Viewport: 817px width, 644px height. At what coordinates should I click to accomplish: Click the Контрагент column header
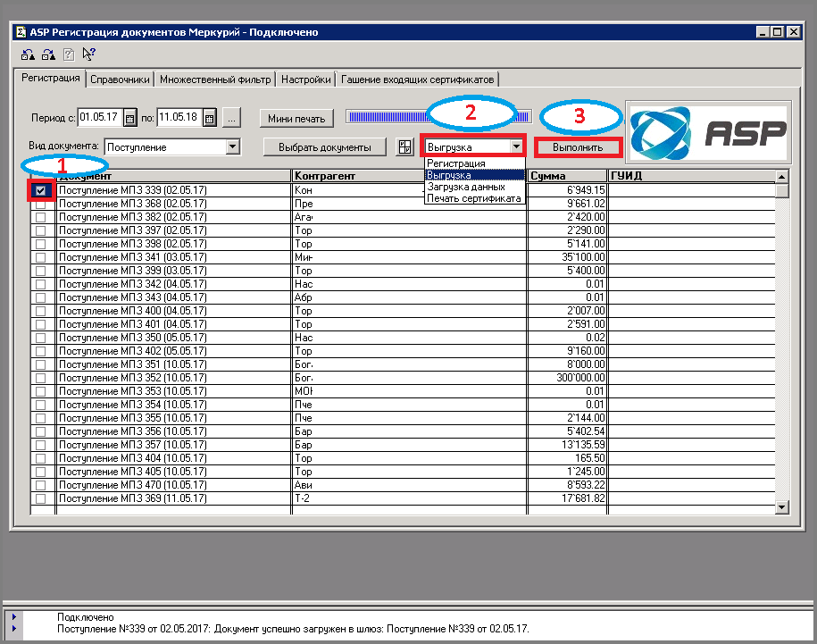pos(410,176)
